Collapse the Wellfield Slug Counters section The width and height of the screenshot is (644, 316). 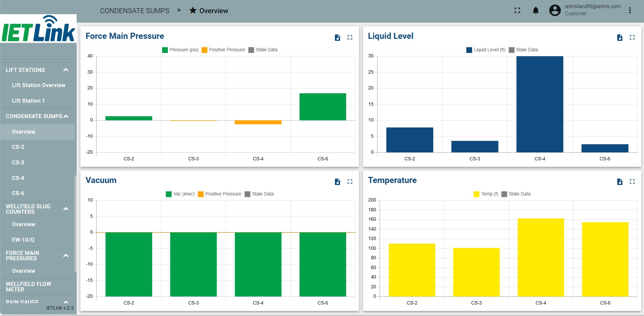coord(66,209)
